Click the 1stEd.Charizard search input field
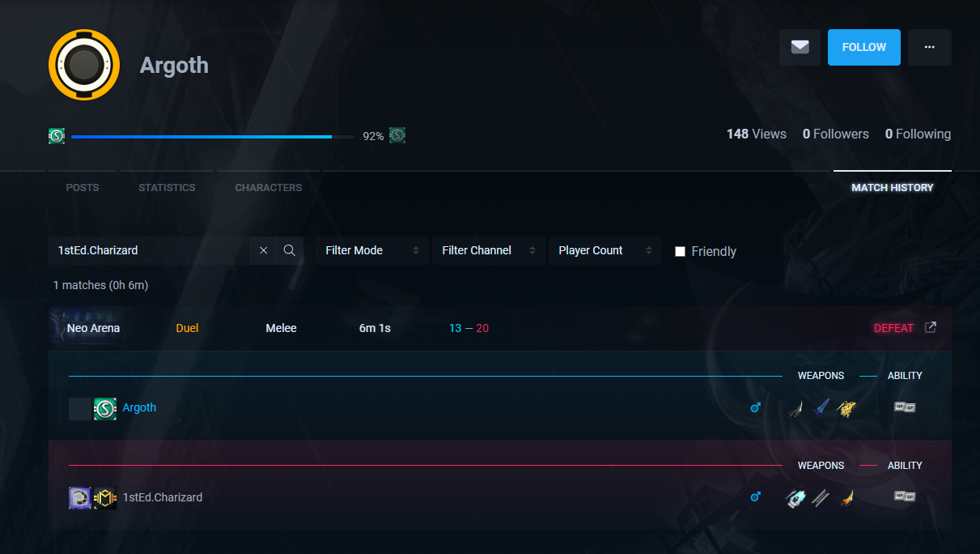Viewport: 980px width, 554px height. tap(150, 251)
